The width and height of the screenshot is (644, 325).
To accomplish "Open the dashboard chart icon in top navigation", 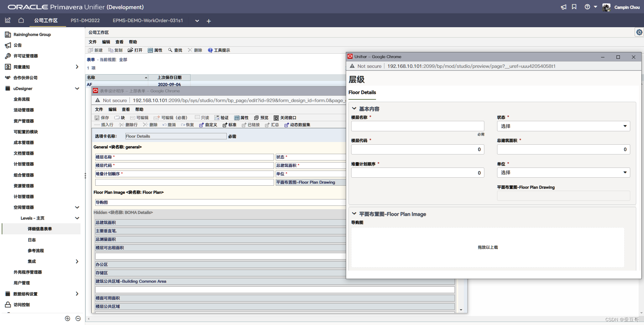I will [8, 20].
